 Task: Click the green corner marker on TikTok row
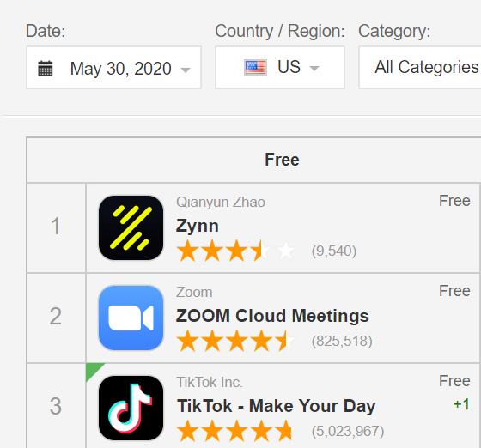coord(93,370)
